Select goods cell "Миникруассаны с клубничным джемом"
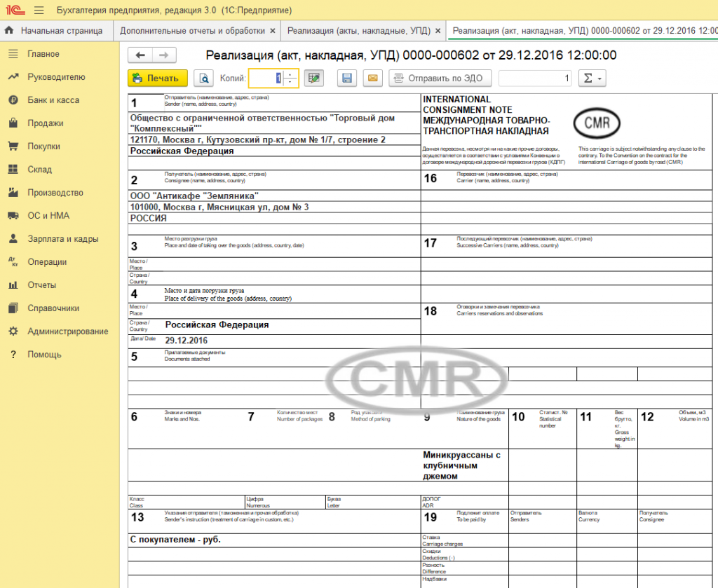Screen dimensions: 718x588 click(464, 465)
